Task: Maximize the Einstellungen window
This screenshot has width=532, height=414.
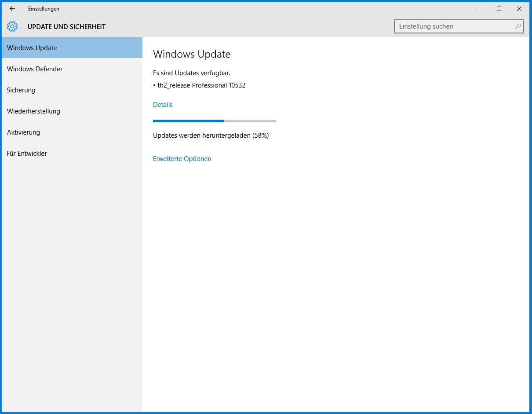Action: [499, 9]
